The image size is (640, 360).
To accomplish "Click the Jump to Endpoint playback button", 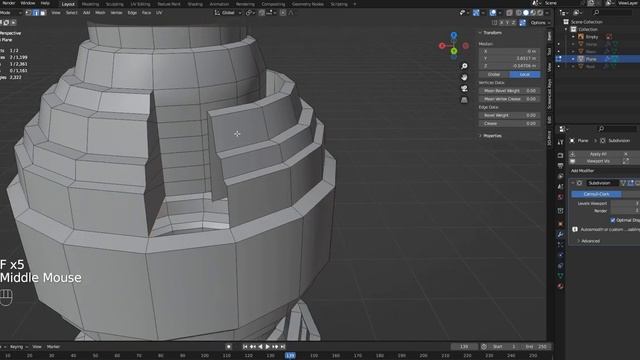I will 283,347.
